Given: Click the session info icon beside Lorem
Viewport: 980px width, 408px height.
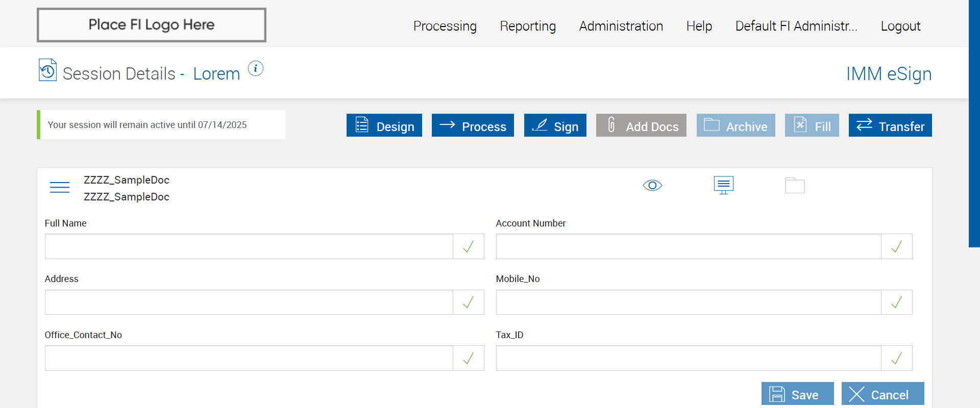Looking at the screenshot, I should [x=255, y=68].
